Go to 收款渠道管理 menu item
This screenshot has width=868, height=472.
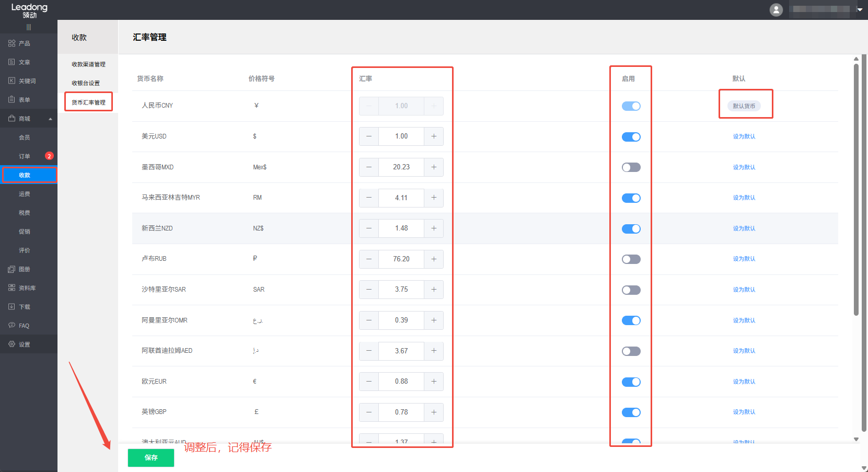click(88, 64)
